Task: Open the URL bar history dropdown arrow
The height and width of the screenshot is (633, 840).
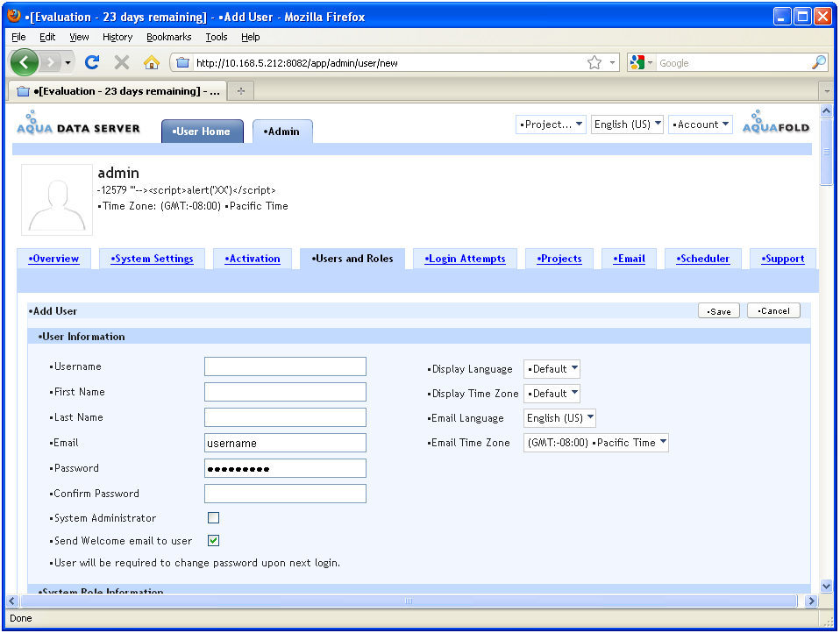Action: [612, 62]
